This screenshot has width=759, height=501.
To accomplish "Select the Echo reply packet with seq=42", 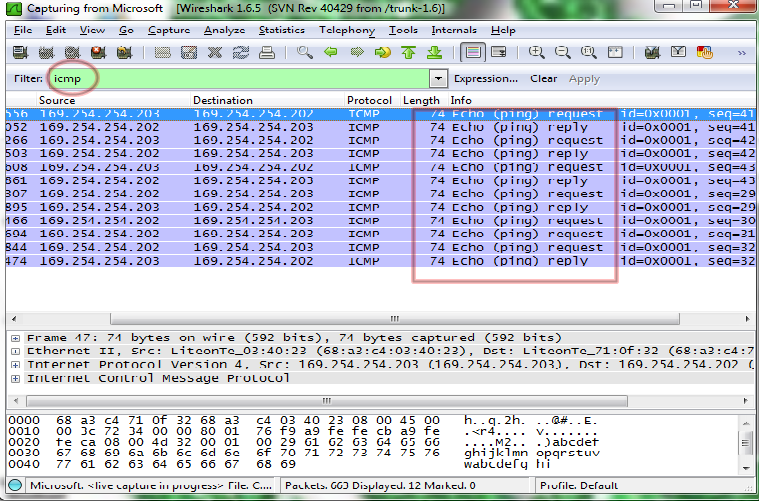I will coord(380,154).
